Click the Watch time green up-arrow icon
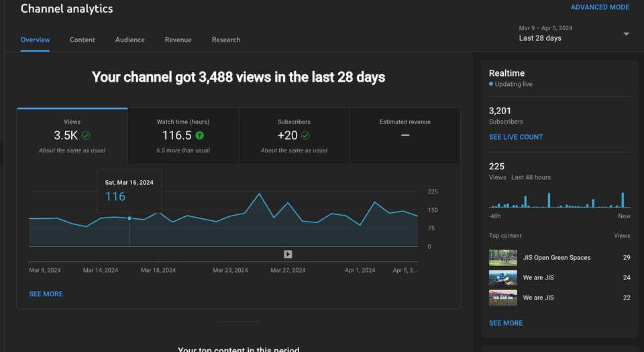This screenshot has width=644, height=352. pos(200,135)
